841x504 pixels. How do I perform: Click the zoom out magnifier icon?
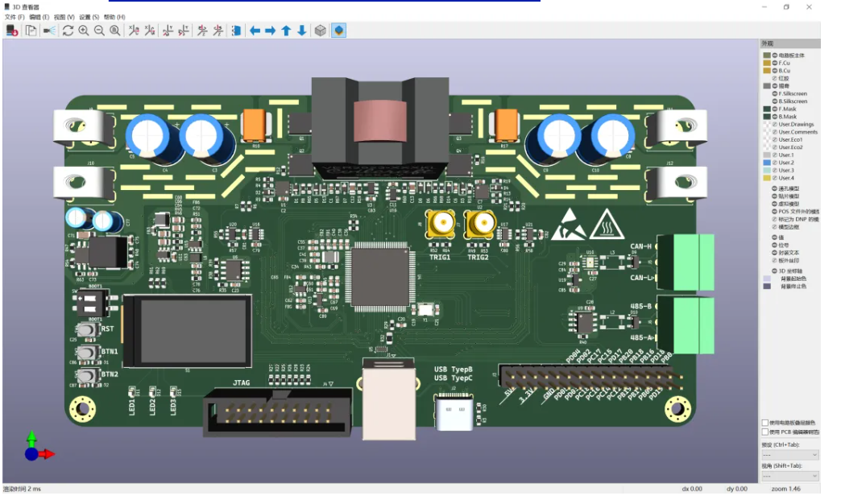[99, 31]
